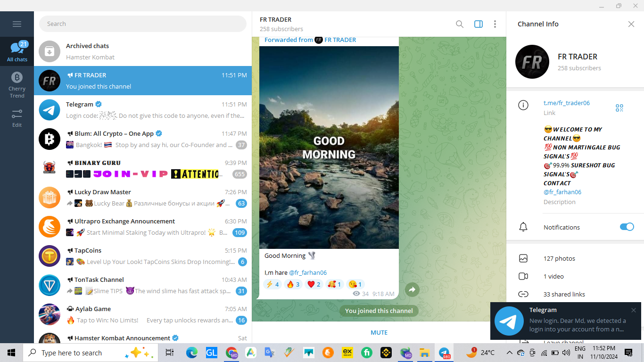Add the smiling hearts face reaction
The image size is (644, 362).
335,284
